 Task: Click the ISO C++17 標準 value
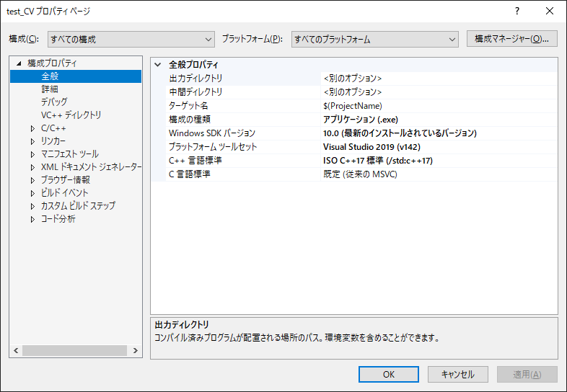pos(378,161)
